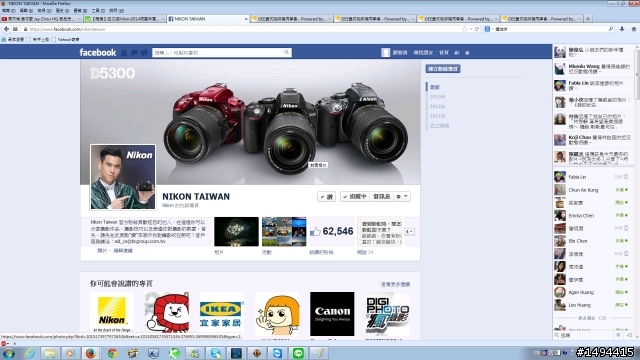The height and width of the screenshot is (360, 640).
Task: Open friend requests icon in Facebook header
Action: tap(124, 53)
